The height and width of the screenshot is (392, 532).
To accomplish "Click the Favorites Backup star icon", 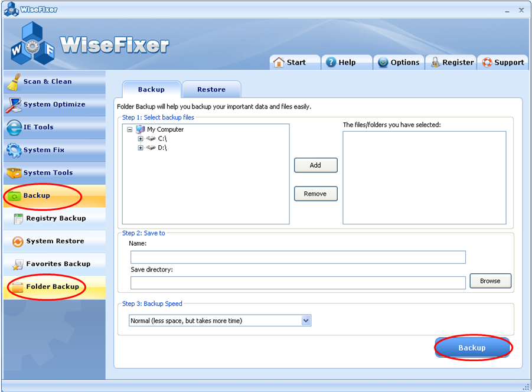I will click(18, 264).
